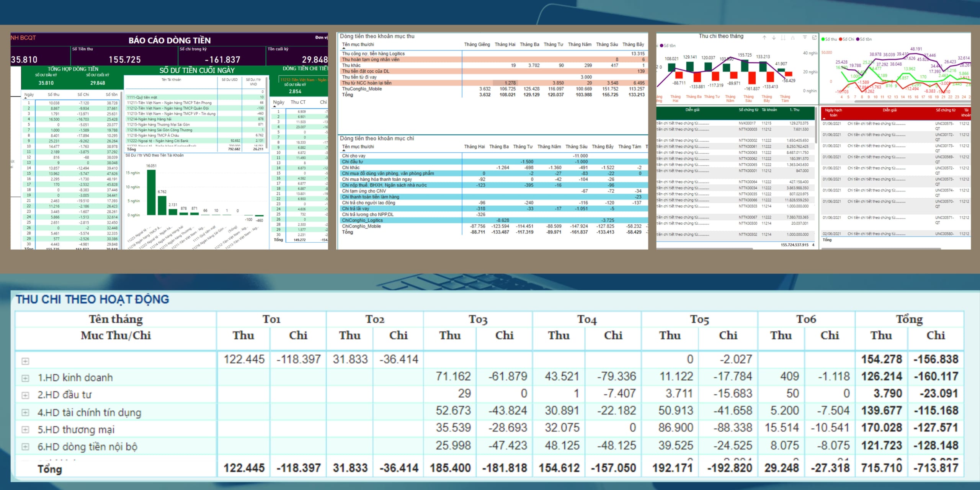The width and height of the screenshot is (980, 490).
Task: Click the T03 month column header
Action: coord(478,319)
